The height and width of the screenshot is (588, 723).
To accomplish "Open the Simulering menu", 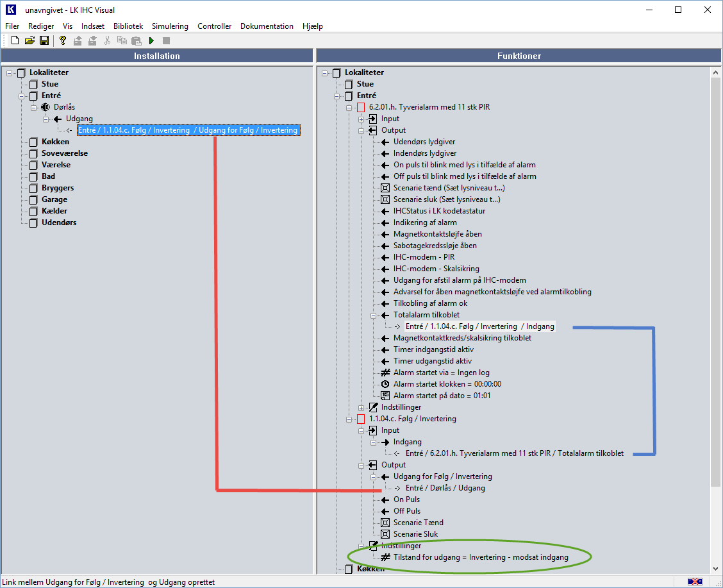I will coord(170,26).
